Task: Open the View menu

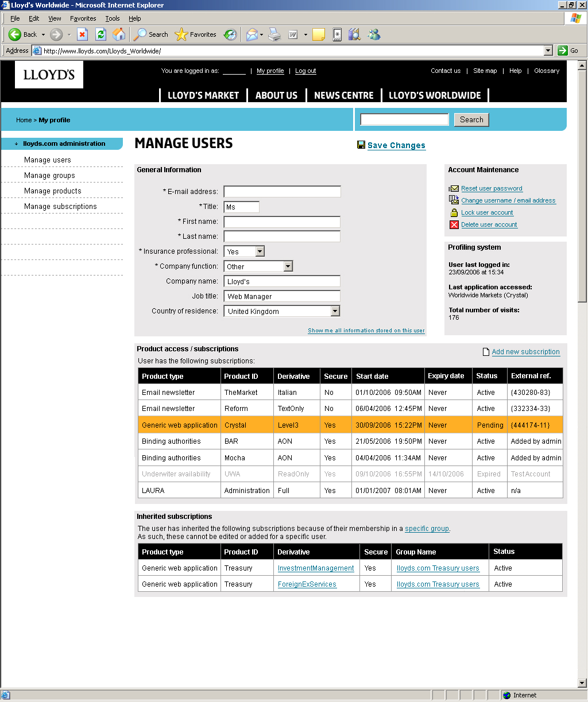Action: tap(55, 18)
